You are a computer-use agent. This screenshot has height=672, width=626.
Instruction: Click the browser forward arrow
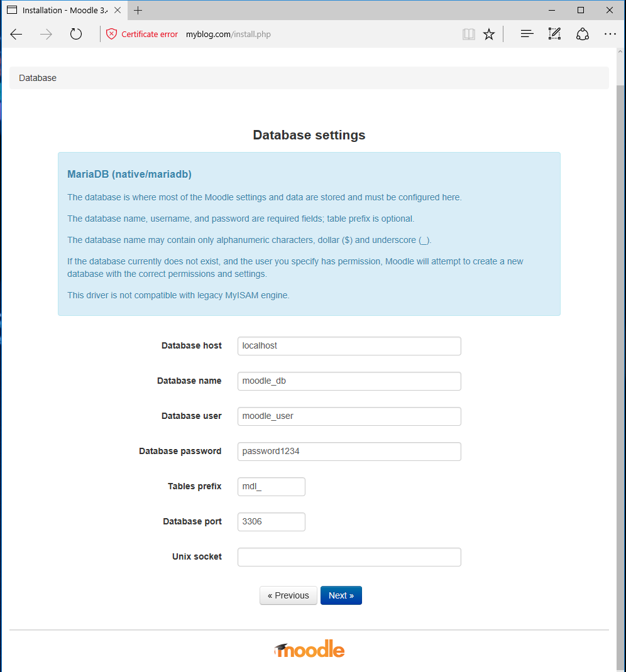tap(46, 35)
